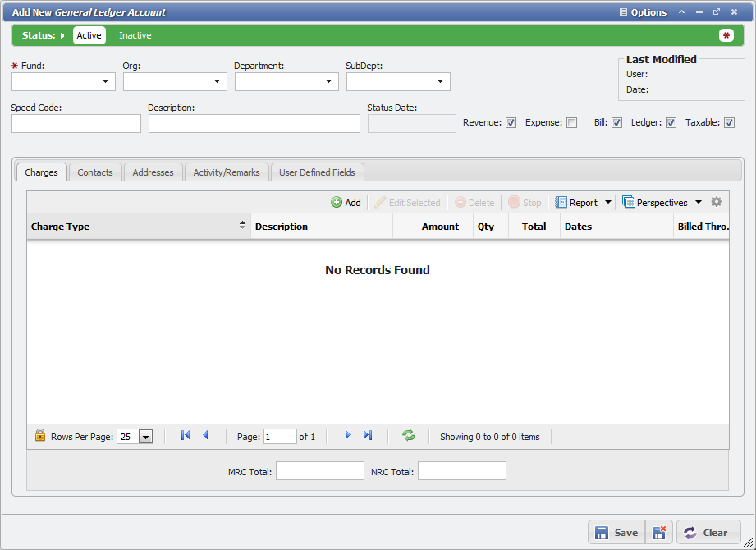This screenshot has width=756, height=550.
Task: Switch to the Contacts tab
Action: click(x=95, y=172)
